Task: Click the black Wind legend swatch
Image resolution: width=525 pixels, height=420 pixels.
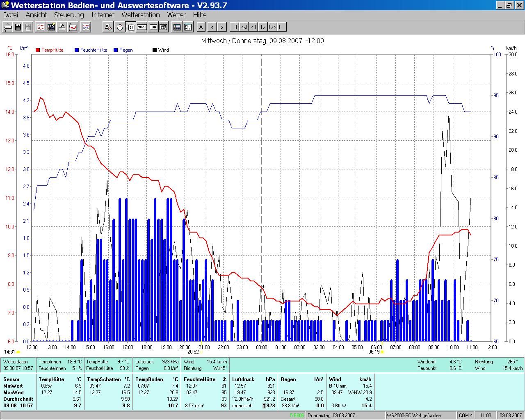Action: pyautogui.click(x=155, y=50)
